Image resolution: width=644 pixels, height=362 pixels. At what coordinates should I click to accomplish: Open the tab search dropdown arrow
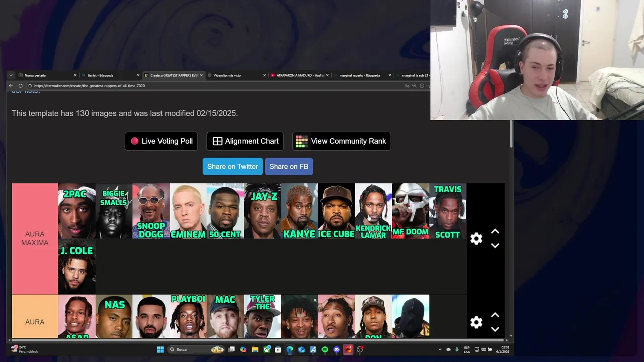(x=11, y=75)
